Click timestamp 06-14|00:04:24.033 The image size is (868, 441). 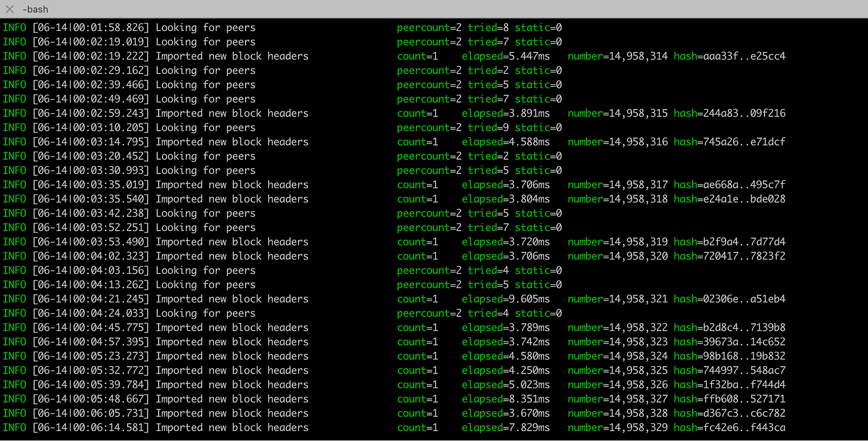click(91, 313)
